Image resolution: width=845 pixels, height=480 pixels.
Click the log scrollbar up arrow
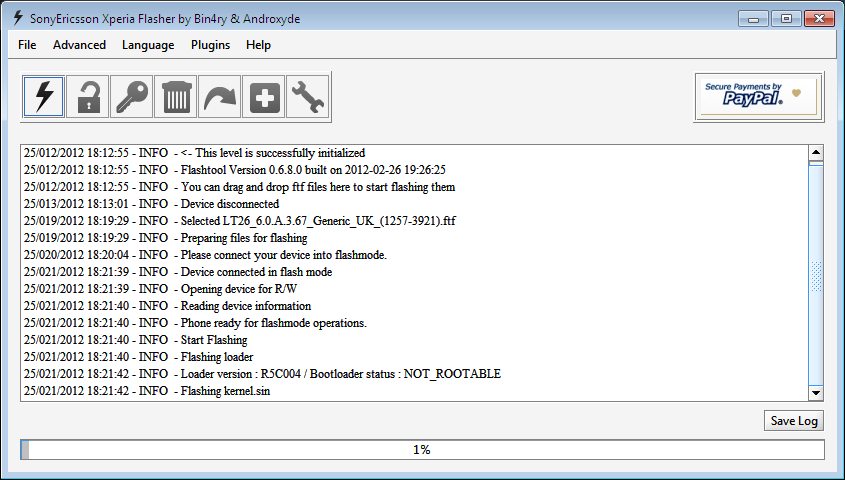point(816,152)
